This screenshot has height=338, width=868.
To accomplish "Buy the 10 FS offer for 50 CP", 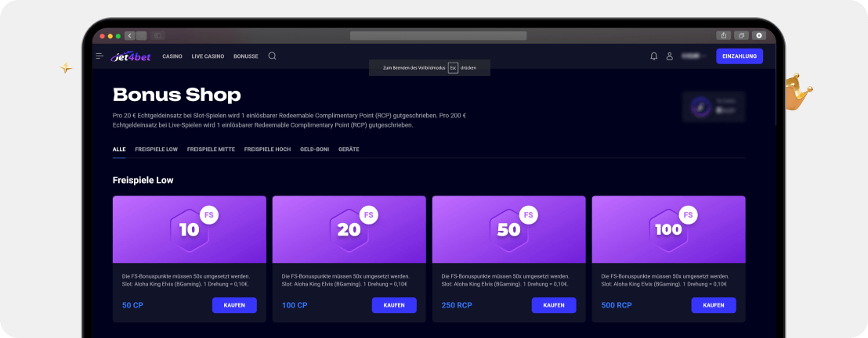I will click(x=234, y=305).
